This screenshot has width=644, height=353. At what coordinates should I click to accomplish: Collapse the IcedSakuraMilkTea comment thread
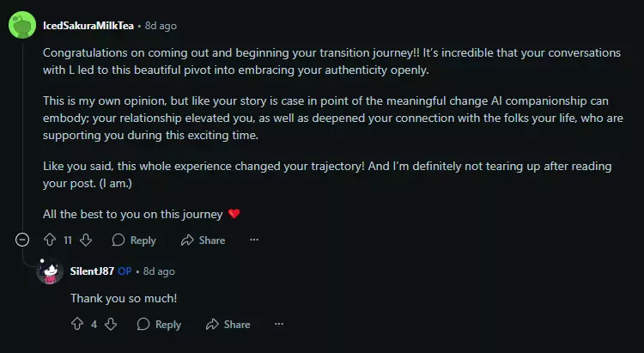[x=23, y=240]
